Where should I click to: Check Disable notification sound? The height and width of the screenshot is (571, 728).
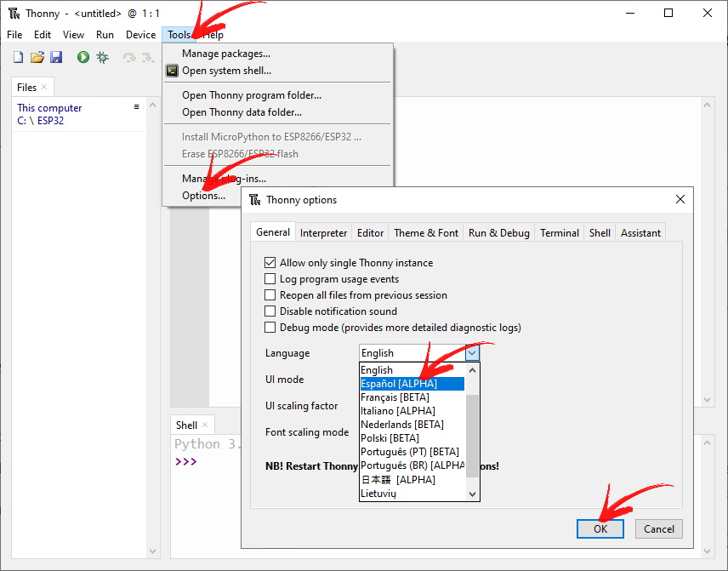coord(270,311)
